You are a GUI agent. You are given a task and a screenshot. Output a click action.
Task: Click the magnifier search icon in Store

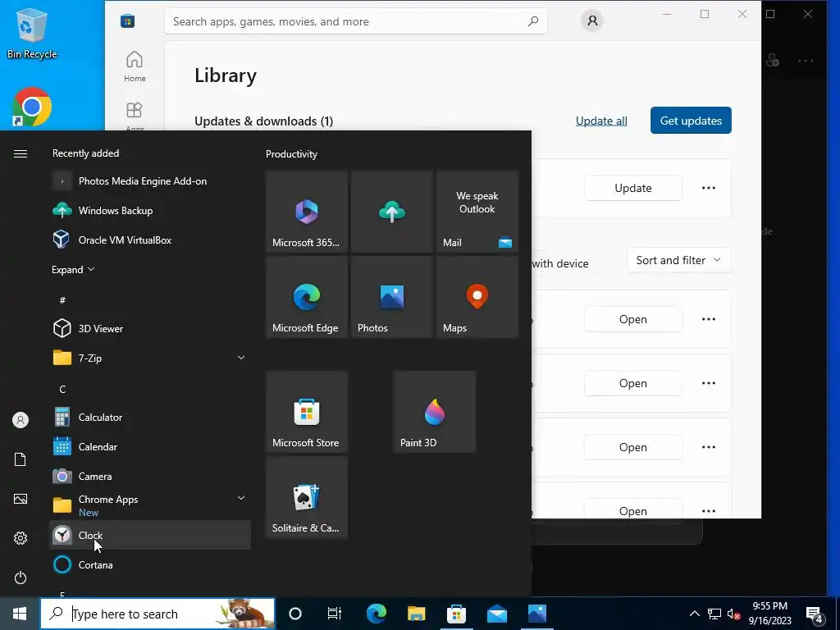(533, 21)
